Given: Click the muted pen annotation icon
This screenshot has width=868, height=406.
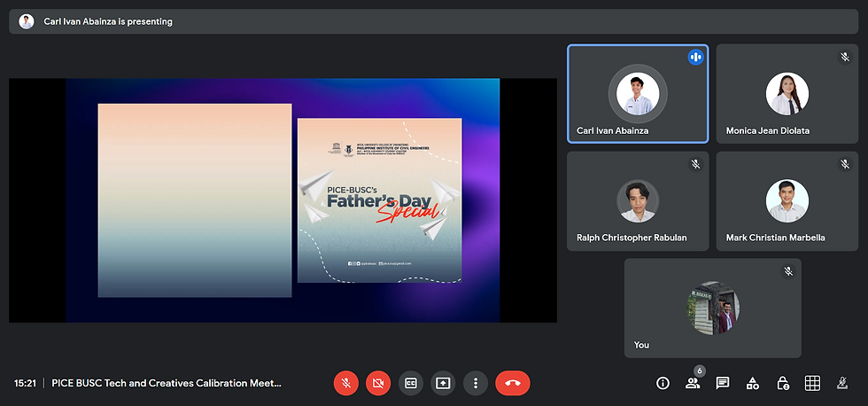Looking at the screenshot, I should click(842, 383).
